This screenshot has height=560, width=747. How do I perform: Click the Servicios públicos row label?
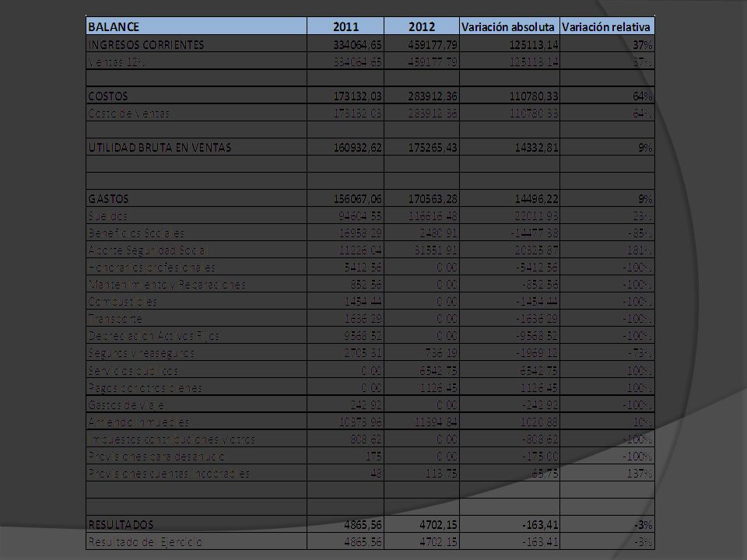[133, 370]
